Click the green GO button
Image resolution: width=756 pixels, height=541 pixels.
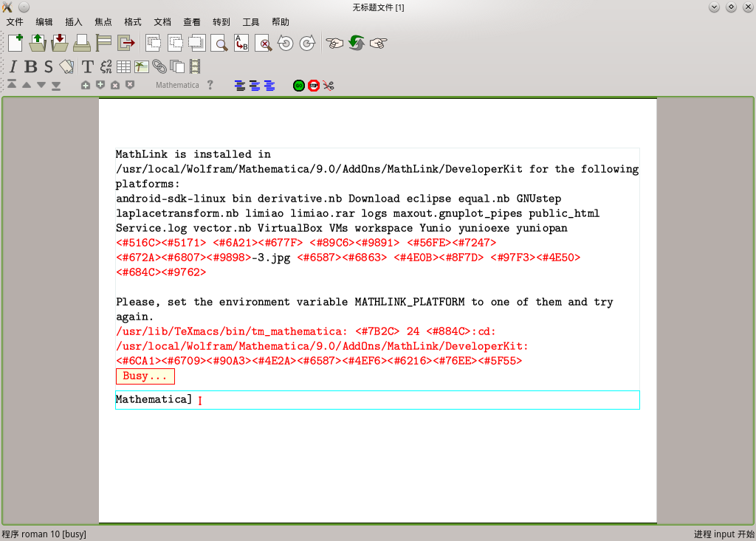point(299,86)
